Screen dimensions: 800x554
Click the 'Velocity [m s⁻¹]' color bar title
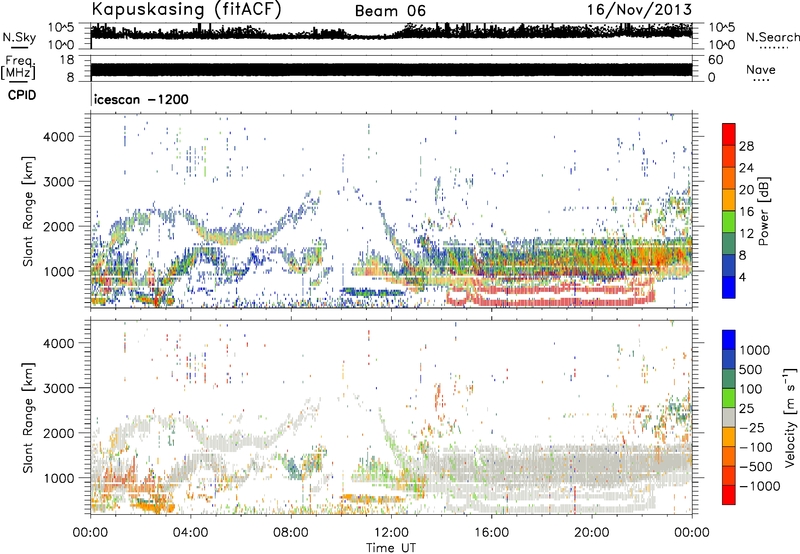(790, 417)
